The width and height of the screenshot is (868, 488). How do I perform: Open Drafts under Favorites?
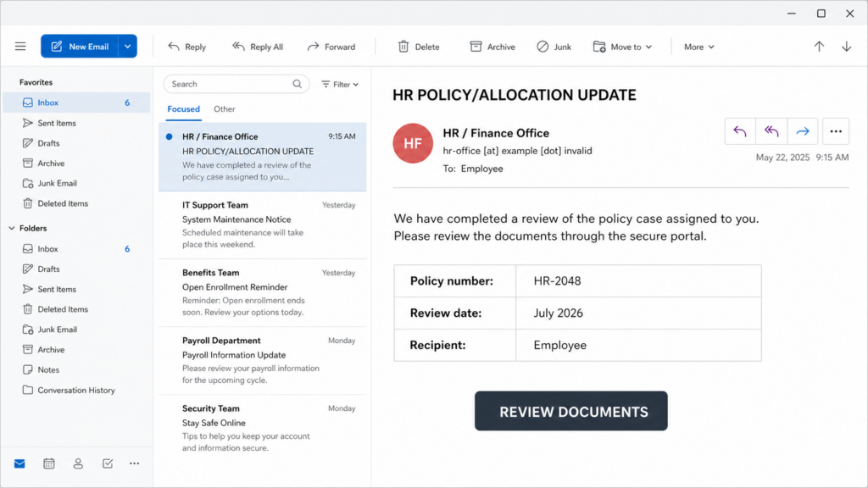76,142
